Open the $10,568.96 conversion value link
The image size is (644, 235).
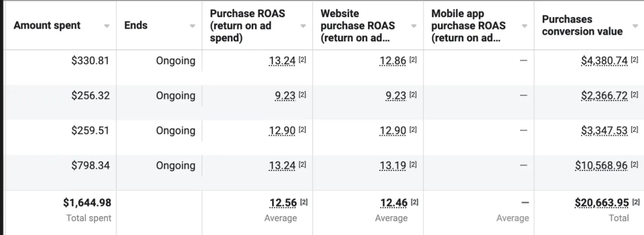[x=601, y=166]
